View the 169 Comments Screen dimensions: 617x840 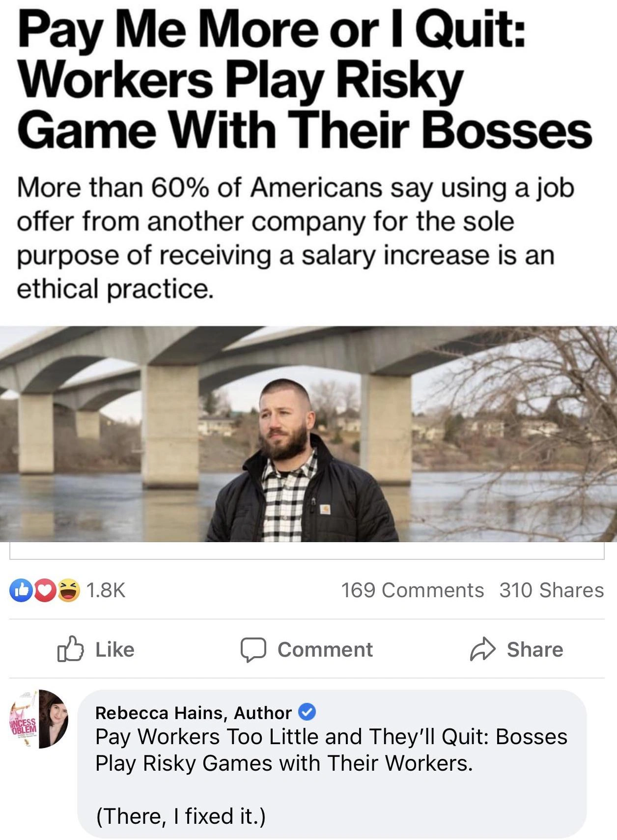(x=412, y=590)
